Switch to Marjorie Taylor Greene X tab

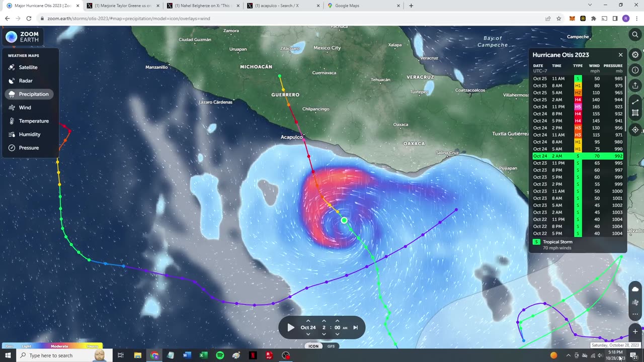(123, 6)
